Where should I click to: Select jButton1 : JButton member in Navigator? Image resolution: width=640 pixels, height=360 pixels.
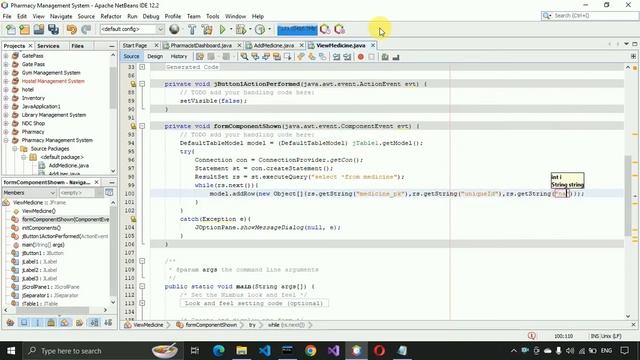click(42, 253)
